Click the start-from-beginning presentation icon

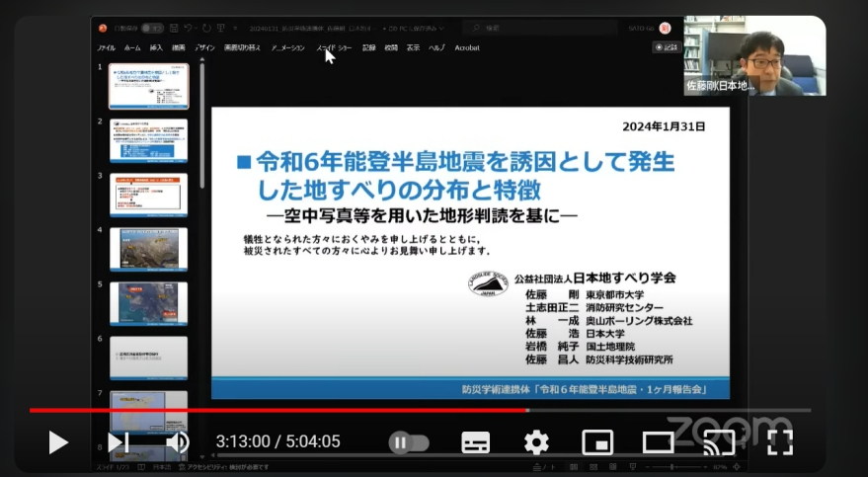pyautogui.click(x=221, y=28)
